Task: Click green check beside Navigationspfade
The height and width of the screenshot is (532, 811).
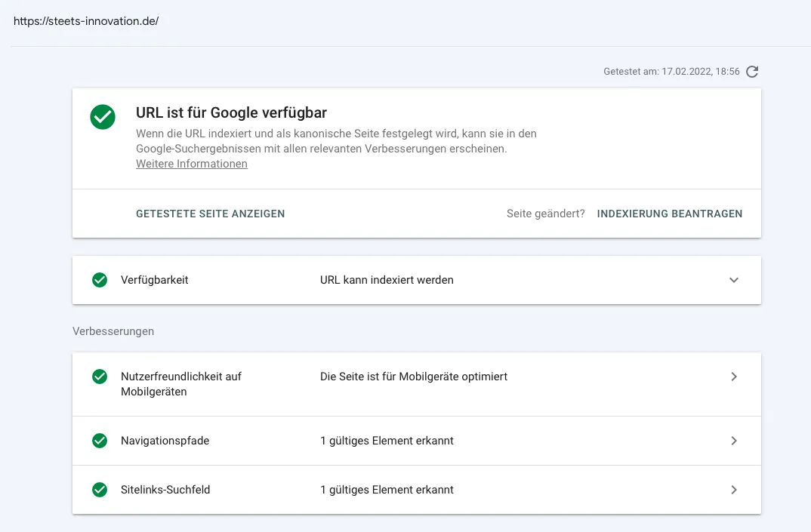Action: click(x=100, y=441)
